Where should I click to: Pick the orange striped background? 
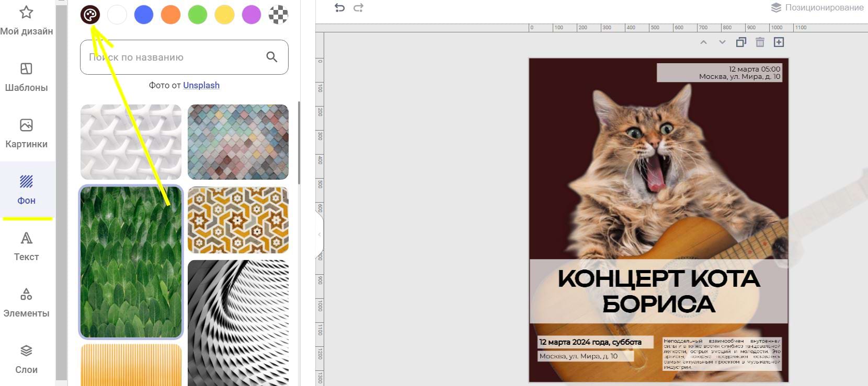[x=131, y=365]
